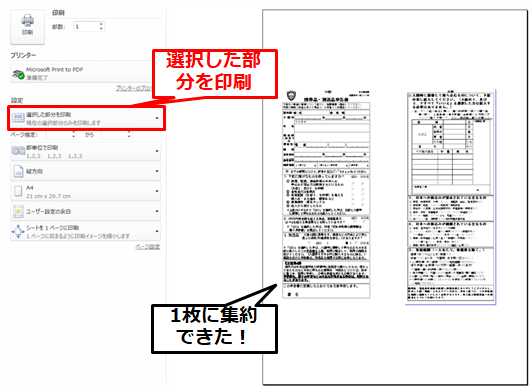Viewport: 529px width, 386px height.
Task: Click the 現在の選択部分のみを印刷します description text
Action: tap(63, 123)
